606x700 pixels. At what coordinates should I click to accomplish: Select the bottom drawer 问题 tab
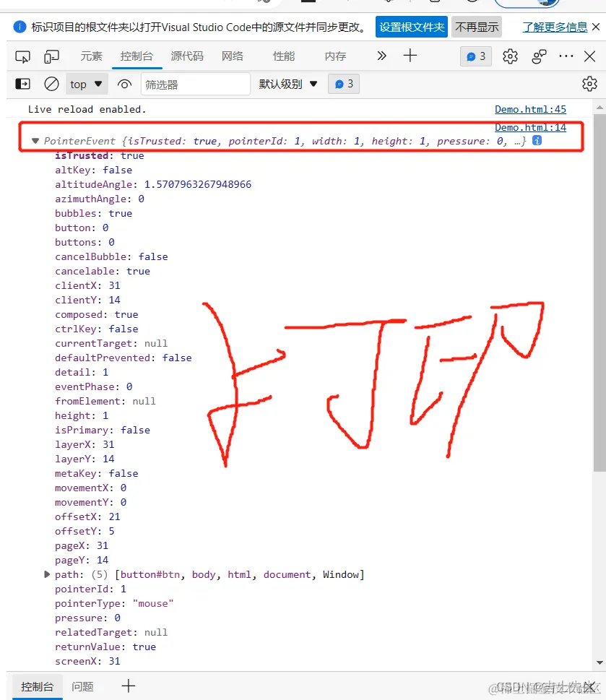point(82,686)
